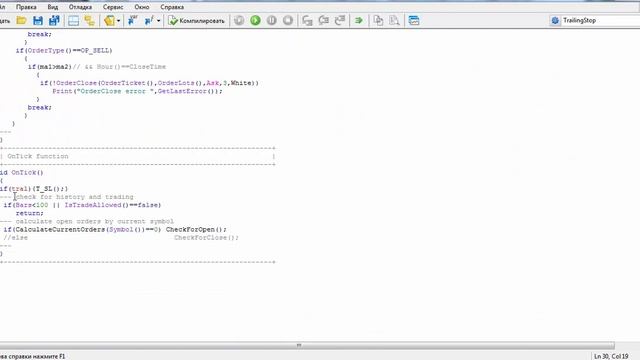Click the Step Into debug icon
This screenshot has width=640, height=360.
(307, 20)
